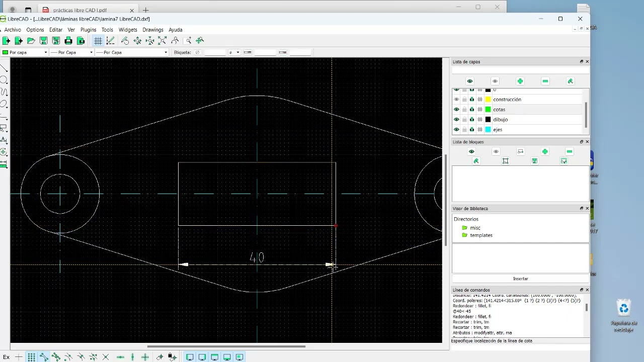
Task: Toggle Snap on Grid in the bottom toolbar
Action: [x=31, y=357]
